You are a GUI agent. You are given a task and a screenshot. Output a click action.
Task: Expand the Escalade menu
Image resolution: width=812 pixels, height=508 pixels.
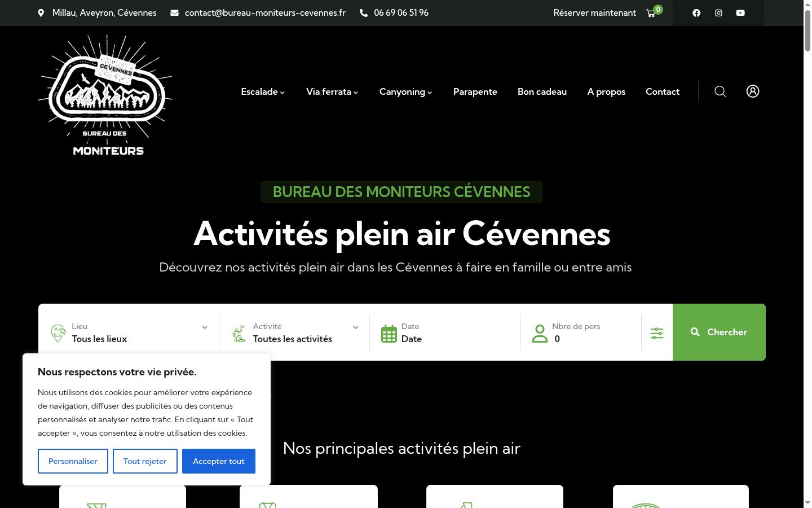click(263, 91)
